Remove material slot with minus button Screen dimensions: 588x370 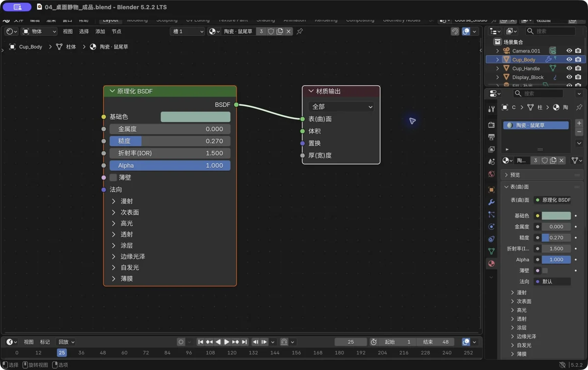click(579, 132)
